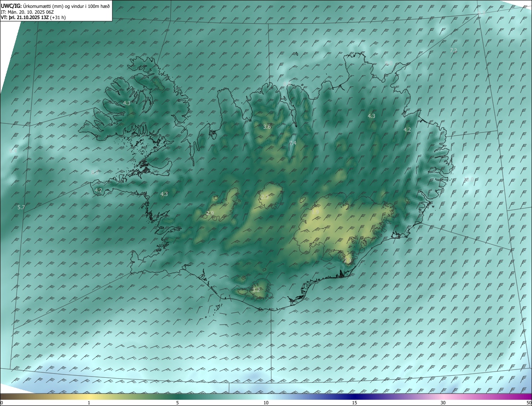Click the 2.9 value on the glacier
Image resolution: width=532 pixels, height=406 pixels.
[x=210, y=213]
